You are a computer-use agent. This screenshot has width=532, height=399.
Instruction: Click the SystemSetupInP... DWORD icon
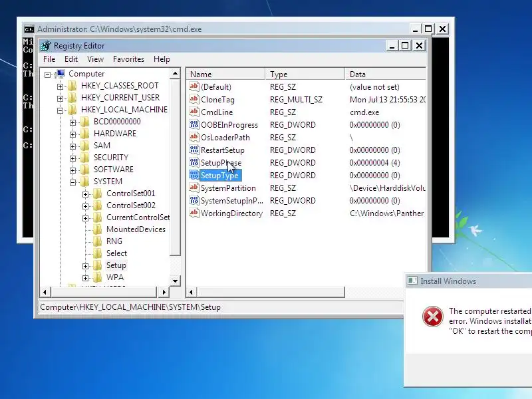coord(194,201)
